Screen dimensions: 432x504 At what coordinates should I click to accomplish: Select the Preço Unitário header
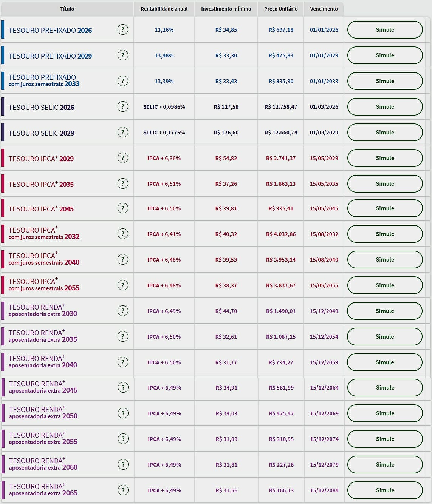point(280,8)
